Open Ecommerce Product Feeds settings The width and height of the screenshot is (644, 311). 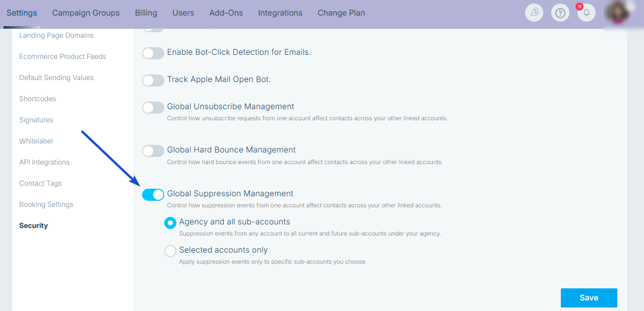coord(62,56)
